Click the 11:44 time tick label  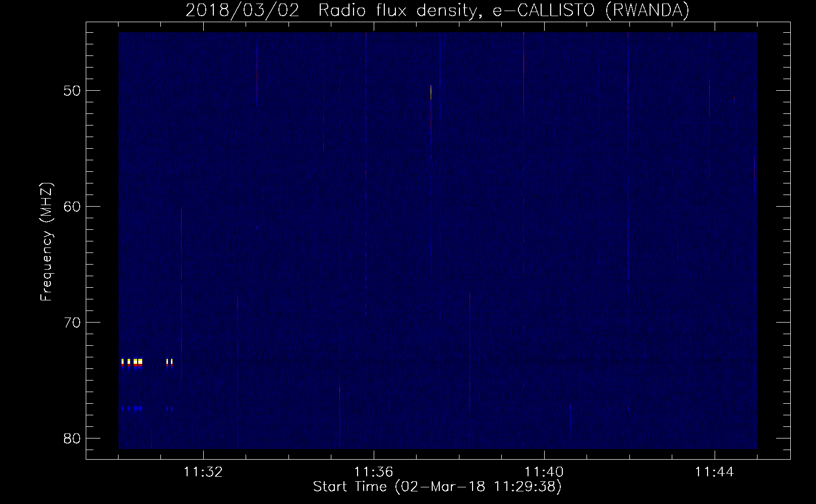click(715, 472)
